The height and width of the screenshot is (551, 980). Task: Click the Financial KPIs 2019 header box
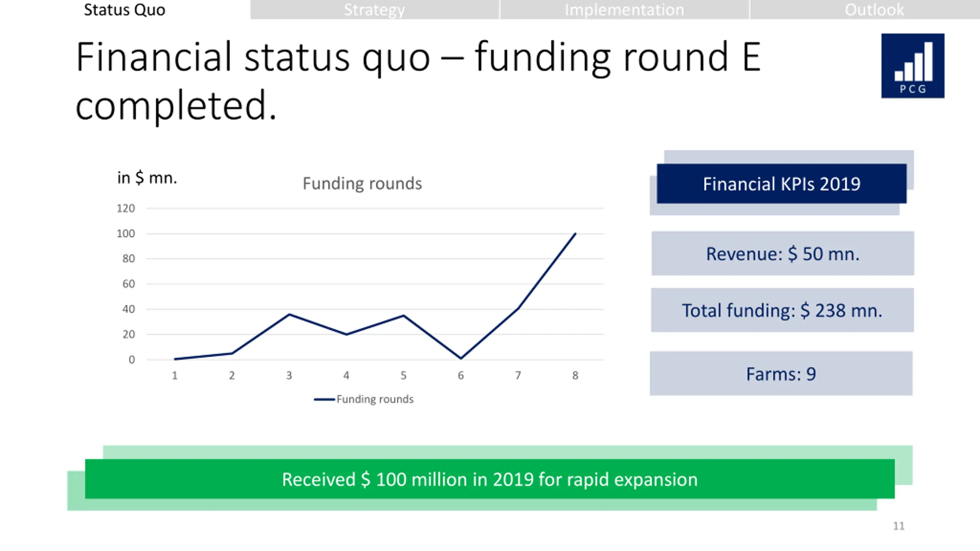(x=781, y=184)
